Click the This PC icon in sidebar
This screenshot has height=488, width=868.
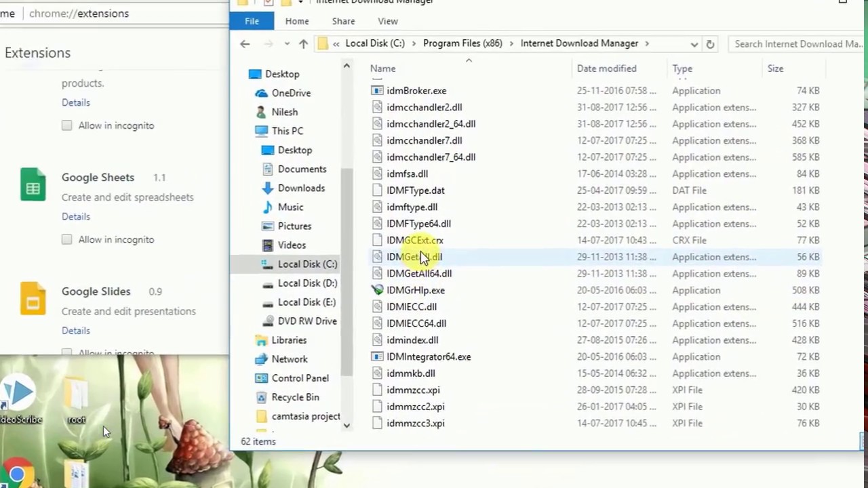(261, 131)
